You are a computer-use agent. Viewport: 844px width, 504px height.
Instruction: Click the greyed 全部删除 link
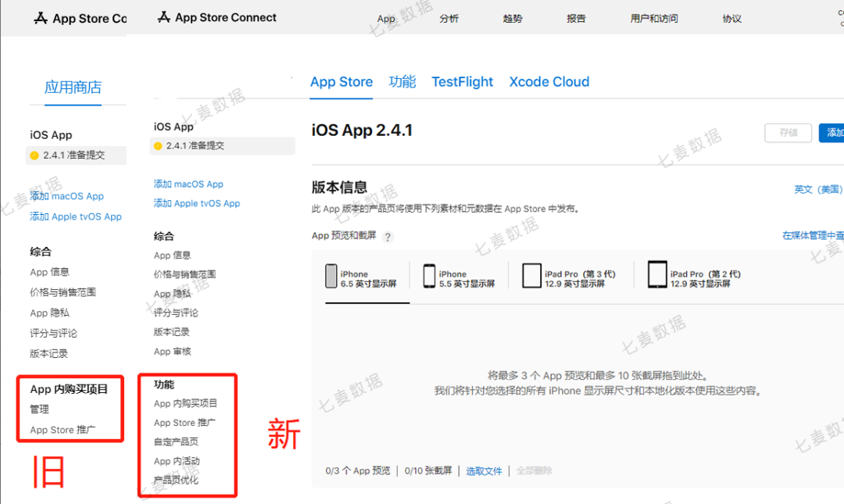[x=534, y=470]
